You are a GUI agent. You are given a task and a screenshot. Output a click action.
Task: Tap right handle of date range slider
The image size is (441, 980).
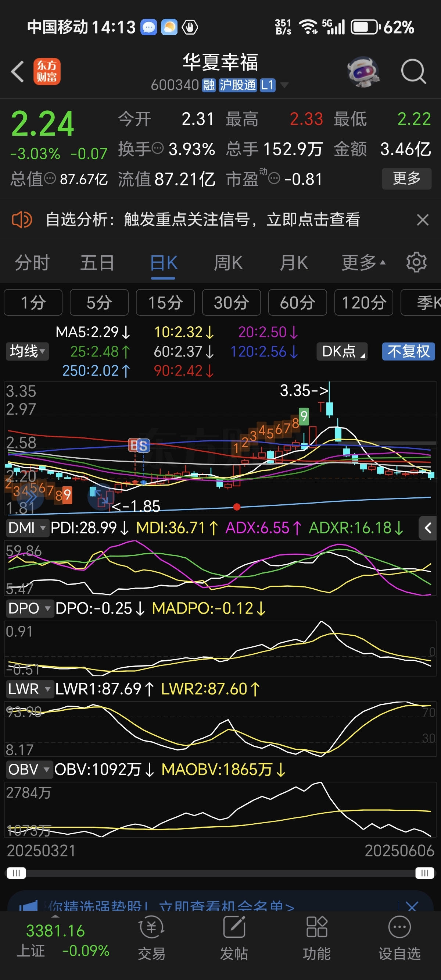pos(425,873)
